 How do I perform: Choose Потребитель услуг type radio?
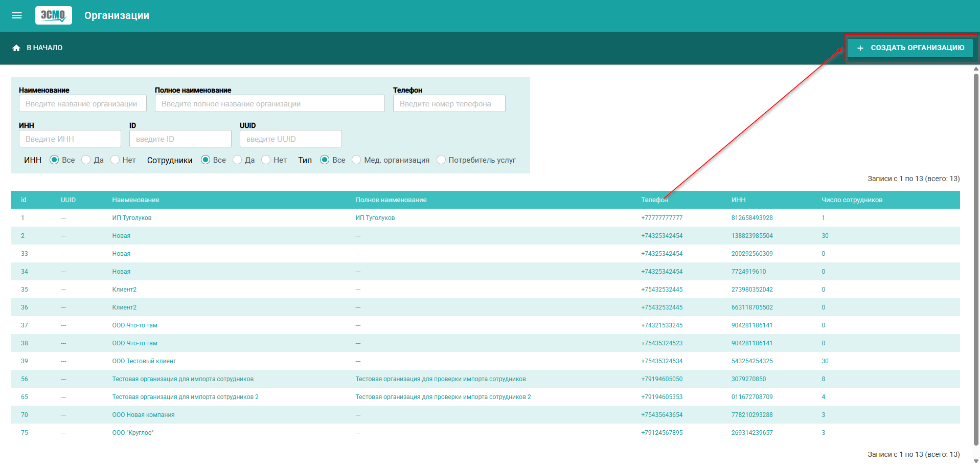click(441, 160)
